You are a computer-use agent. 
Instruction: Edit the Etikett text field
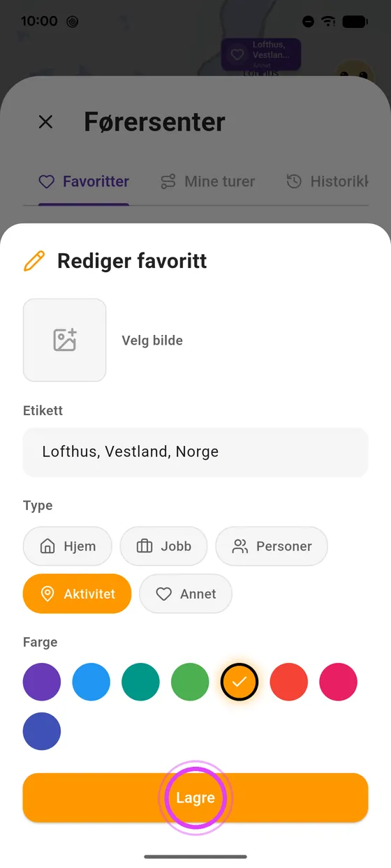pos(195,451)
